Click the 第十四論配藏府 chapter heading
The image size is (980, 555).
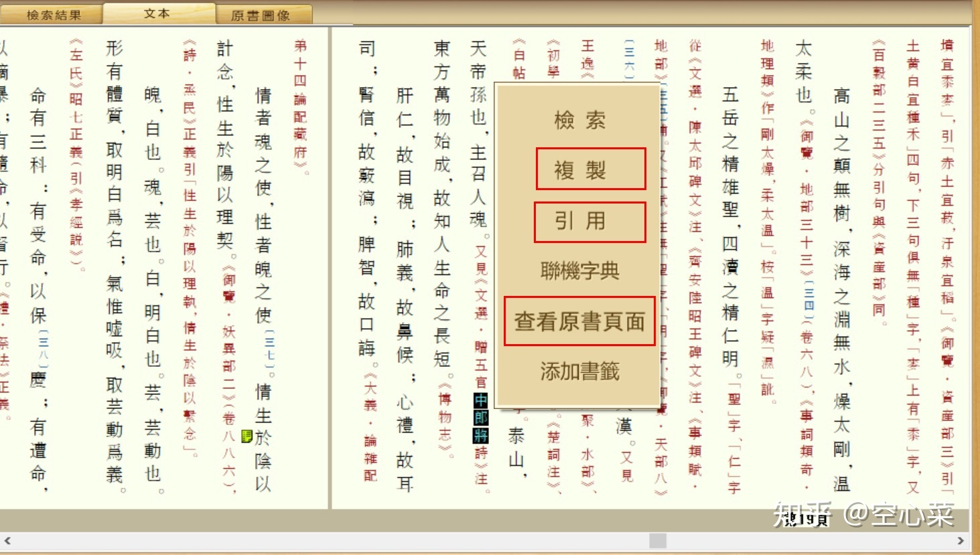(300, 106)
